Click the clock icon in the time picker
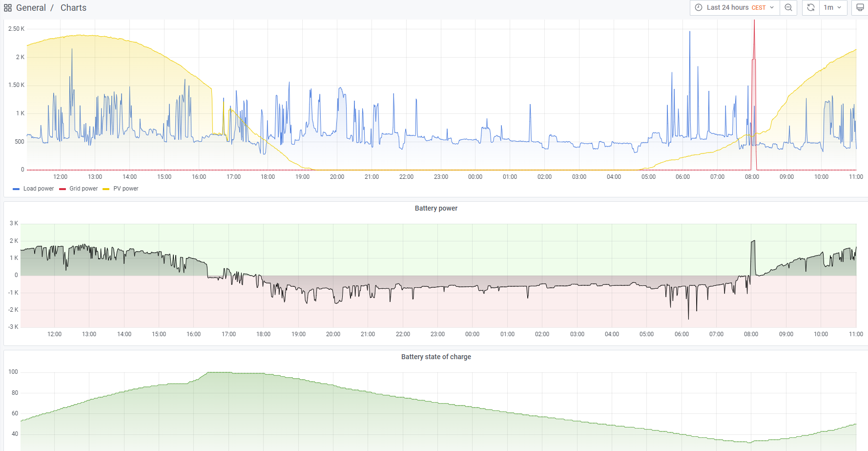Screen dimensions: 868x451 click(699, 7)
